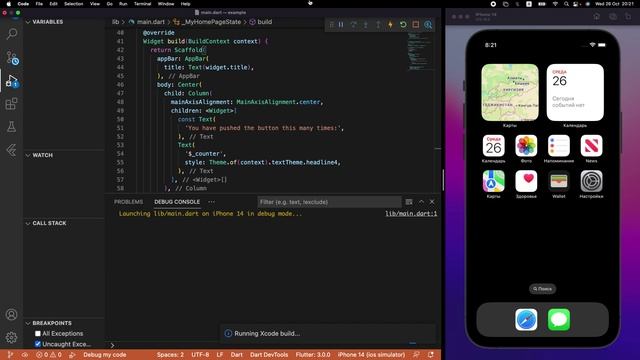Open the Manage gear in activity bar
The height and width of the screenshot is (360, 640).
(x=11, y=337)
